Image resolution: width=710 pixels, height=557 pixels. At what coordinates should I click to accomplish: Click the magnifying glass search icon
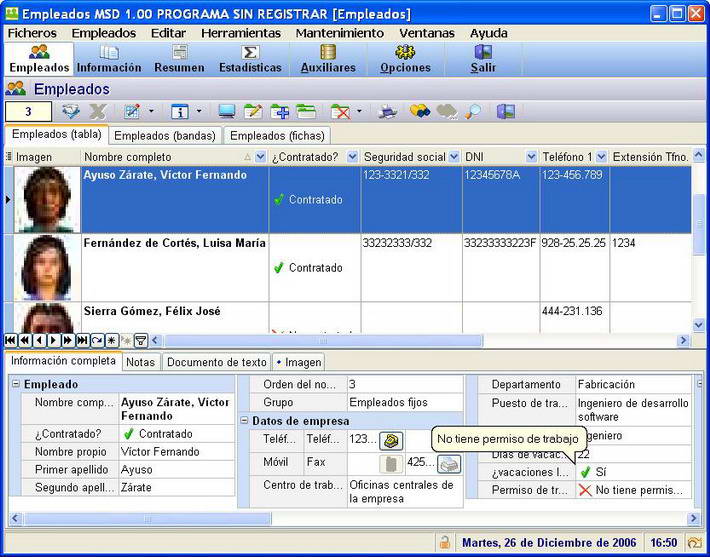coord(473,111)
